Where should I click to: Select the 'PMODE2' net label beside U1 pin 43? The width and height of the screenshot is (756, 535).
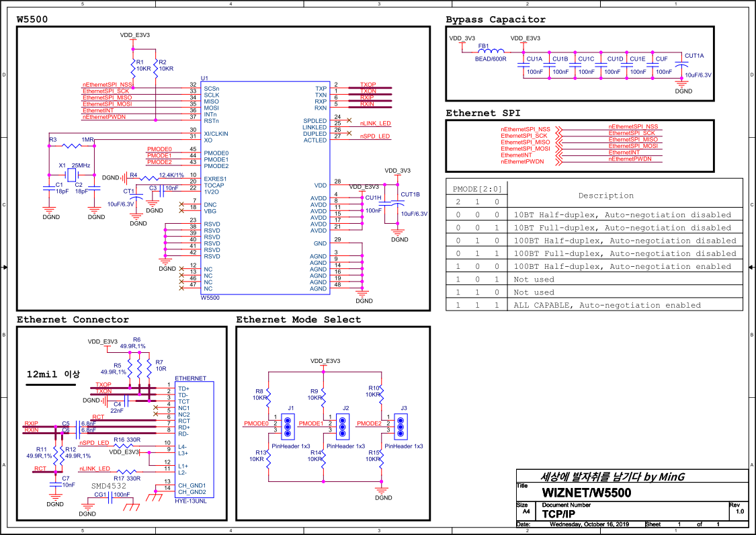click(159, 162)
